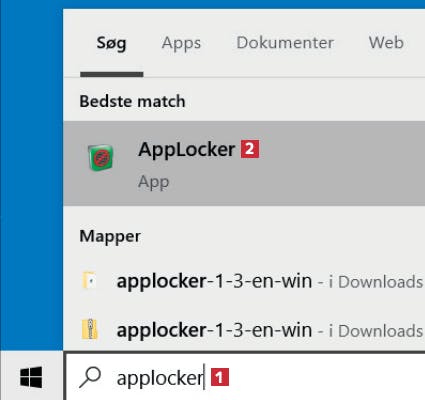Click the Bedste match section heading
425x400 pixels.
[132, 101]
